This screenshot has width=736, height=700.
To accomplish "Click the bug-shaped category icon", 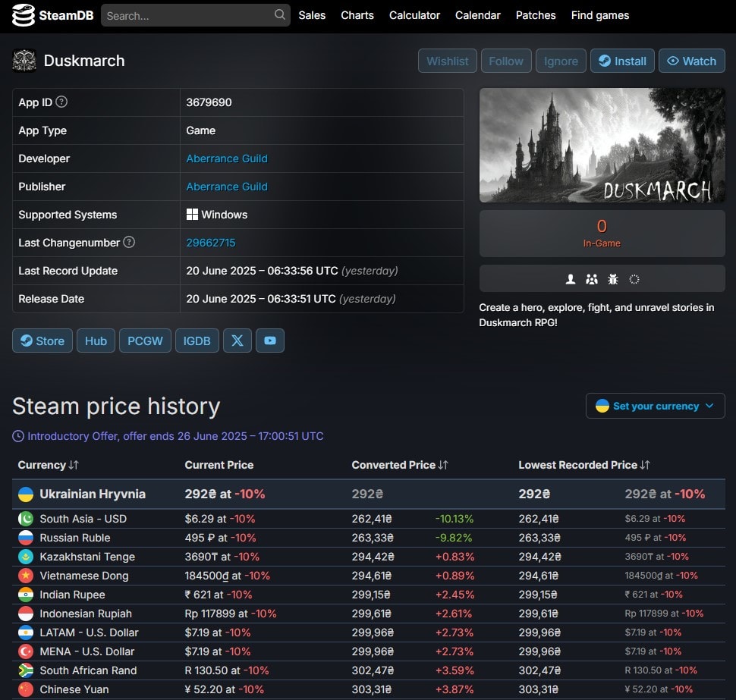I will pos(612,280).
